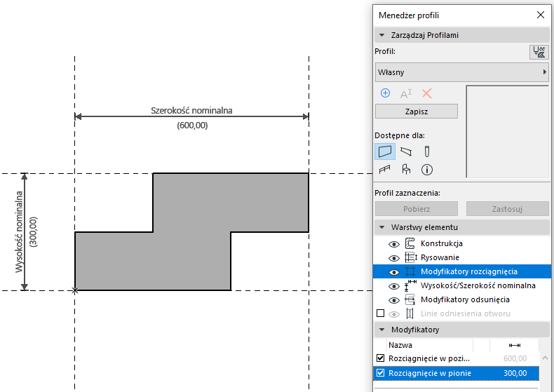This screenshot has width=554, height=392.
Task: Click the Zastosuj button
Action: point(507,209)
